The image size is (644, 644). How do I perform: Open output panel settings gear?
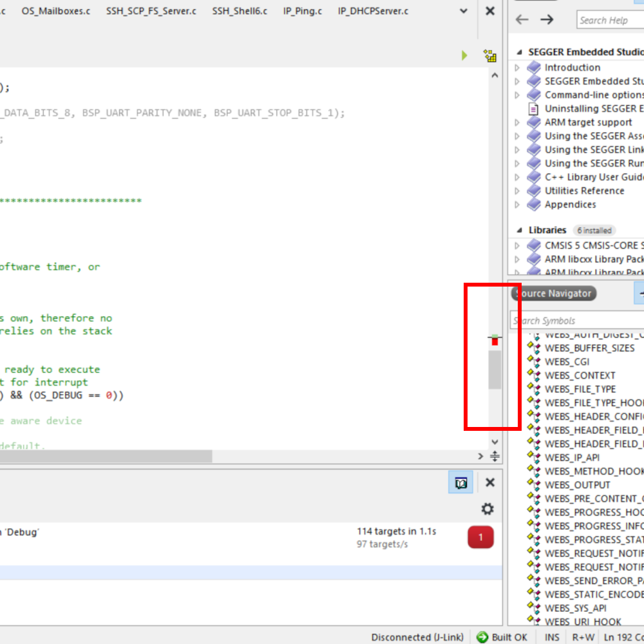pos(488,509)
